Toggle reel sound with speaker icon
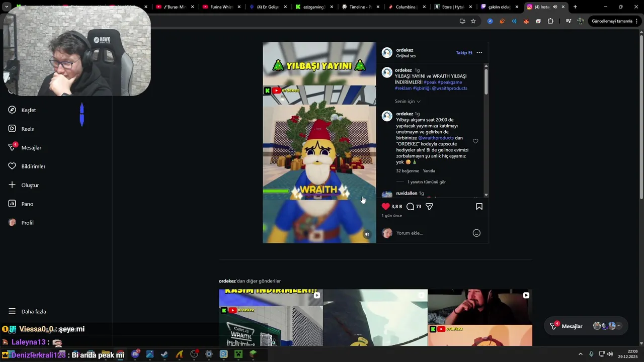Viewport: 644px width, 362px height. point(367,234)
